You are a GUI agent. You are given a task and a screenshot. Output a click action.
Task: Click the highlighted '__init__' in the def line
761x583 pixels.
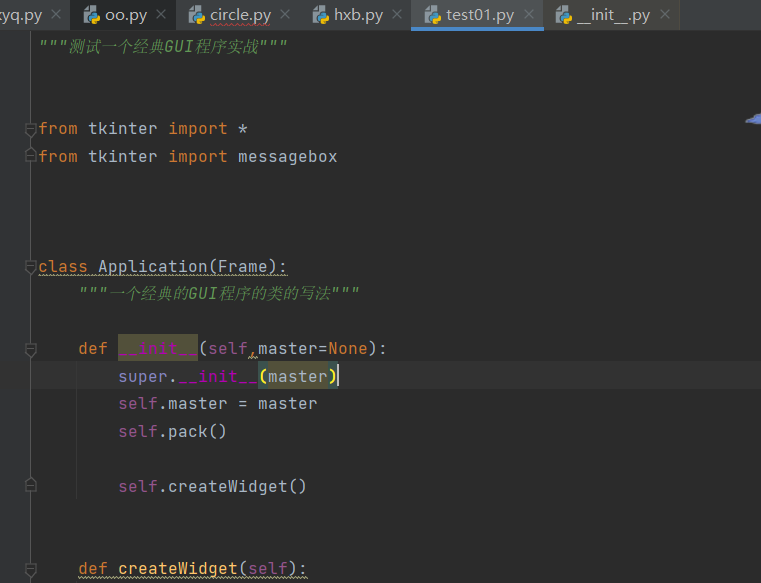(x=158, y=348)
